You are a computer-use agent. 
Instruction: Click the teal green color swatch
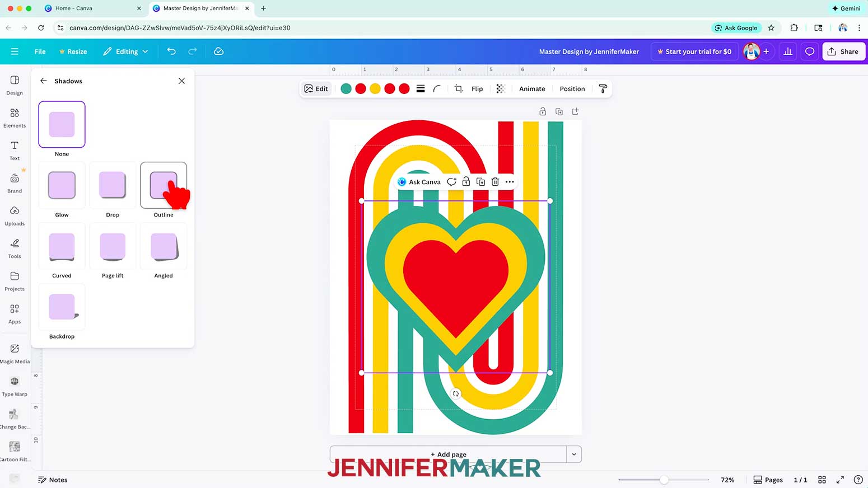tap(346, 88)
